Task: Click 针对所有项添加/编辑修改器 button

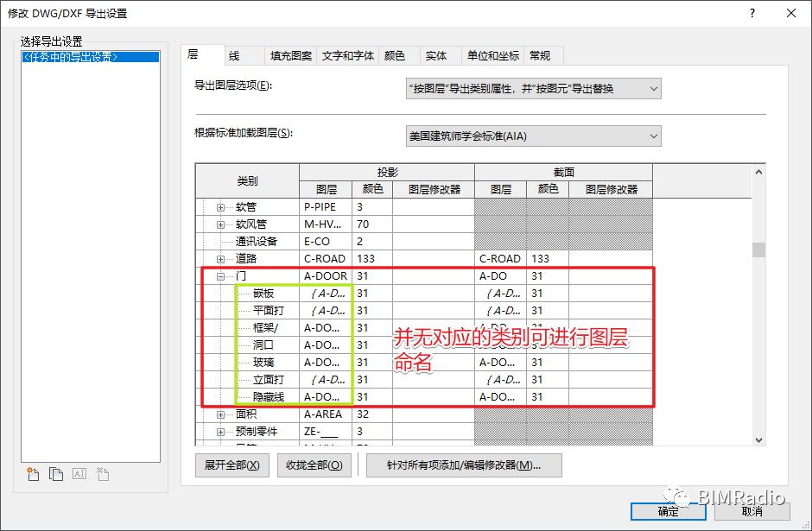Action: point(464,465)
